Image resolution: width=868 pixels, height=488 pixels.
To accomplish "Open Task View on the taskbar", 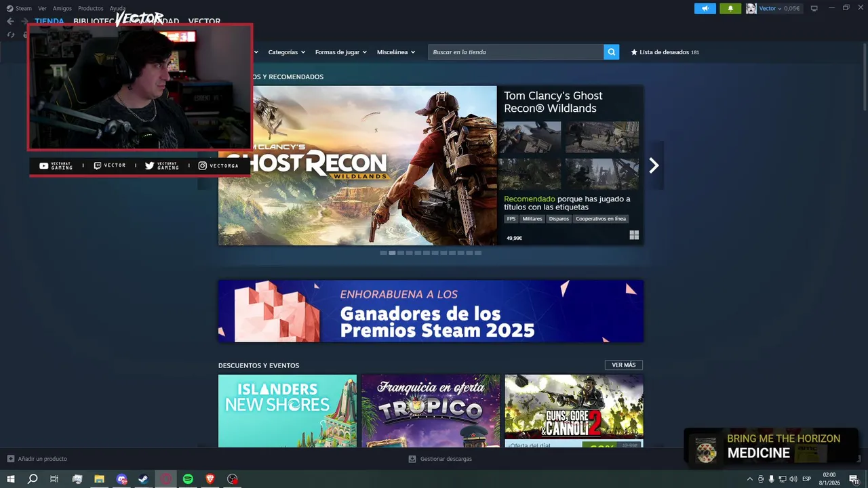I will (54, 479).
